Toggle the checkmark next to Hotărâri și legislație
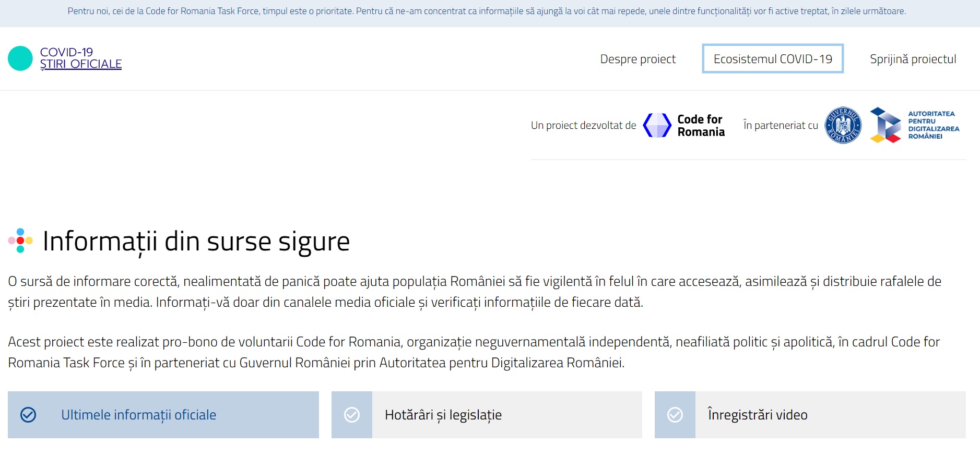Screen dimensions: 980x468 [352, 415]
